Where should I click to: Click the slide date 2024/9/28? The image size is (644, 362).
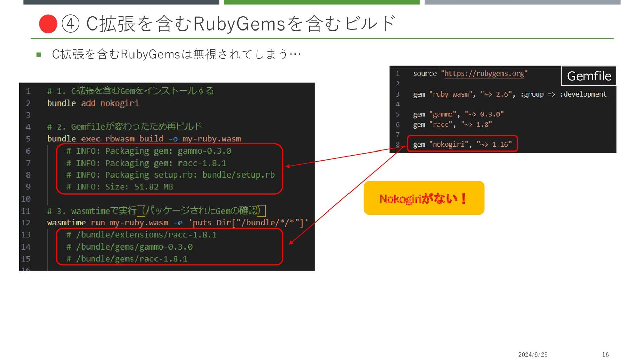pyautogui.click(x=532, y=355)
